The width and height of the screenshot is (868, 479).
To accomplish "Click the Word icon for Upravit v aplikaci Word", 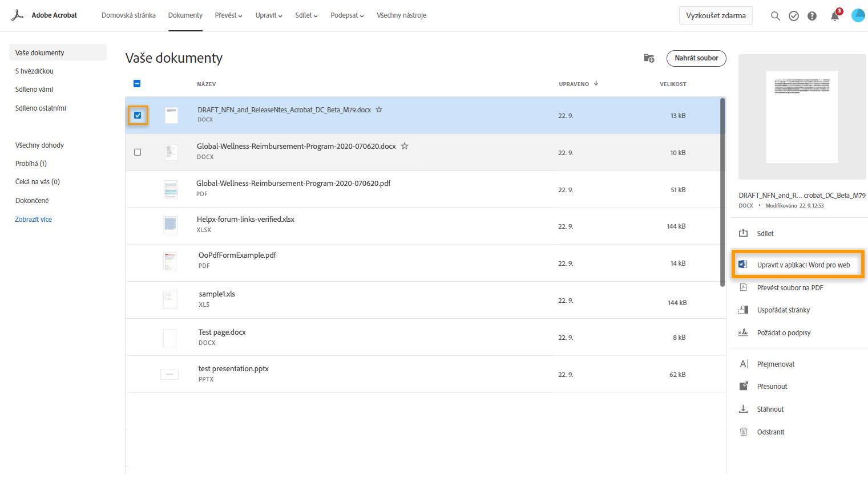I will click(743, 265).
